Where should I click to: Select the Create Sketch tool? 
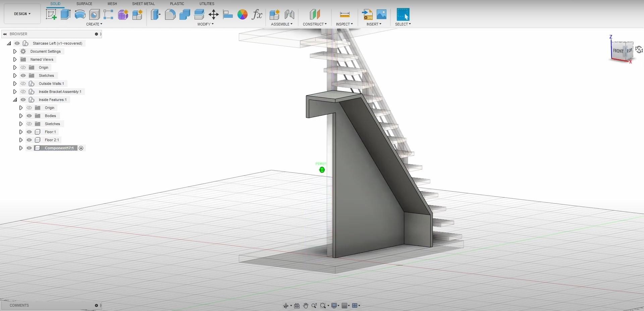click(x=51, y=14)
